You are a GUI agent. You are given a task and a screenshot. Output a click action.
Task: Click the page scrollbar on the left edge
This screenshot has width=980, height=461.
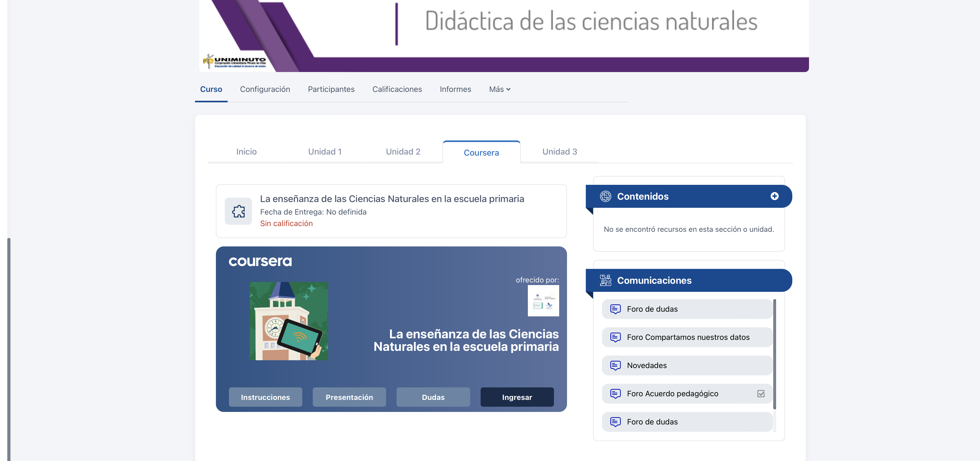coord(9,349)
